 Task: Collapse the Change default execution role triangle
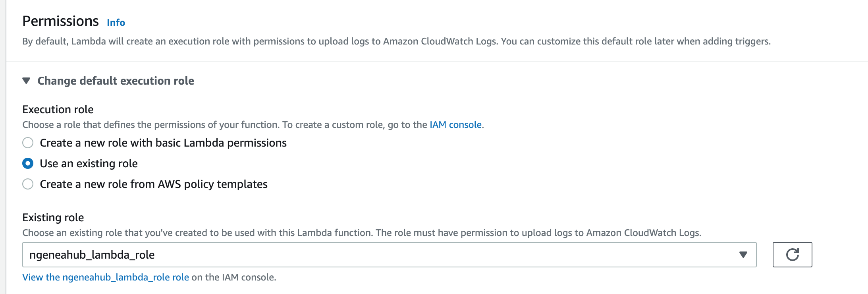pyautogui.click(x=27, y=81)
